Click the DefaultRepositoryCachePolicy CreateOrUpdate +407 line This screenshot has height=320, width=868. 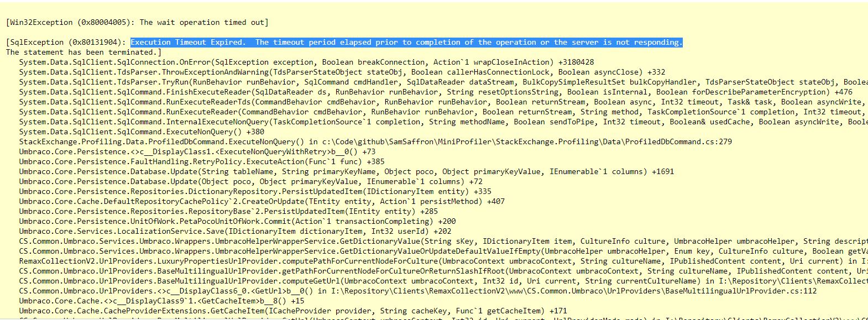tap(262, 202)
